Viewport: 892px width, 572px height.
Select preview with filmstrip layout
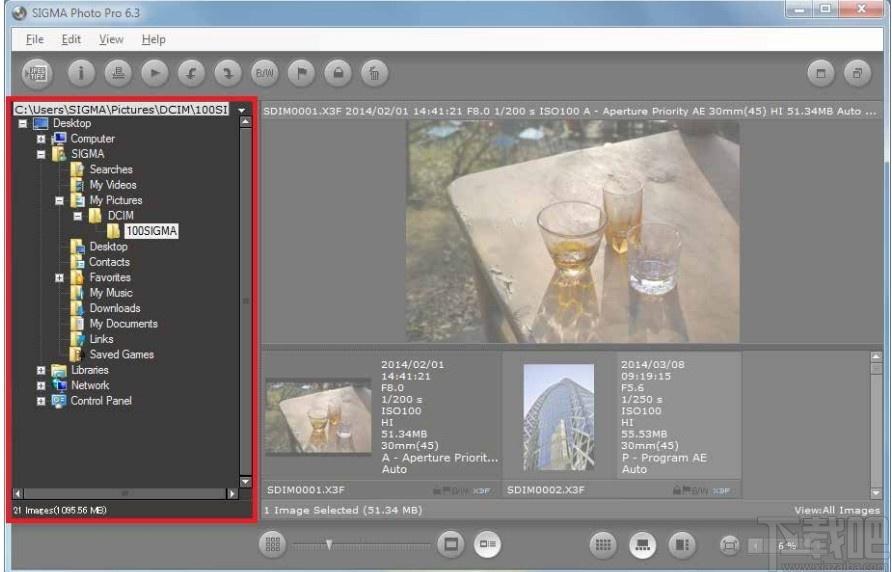[643, 545]
